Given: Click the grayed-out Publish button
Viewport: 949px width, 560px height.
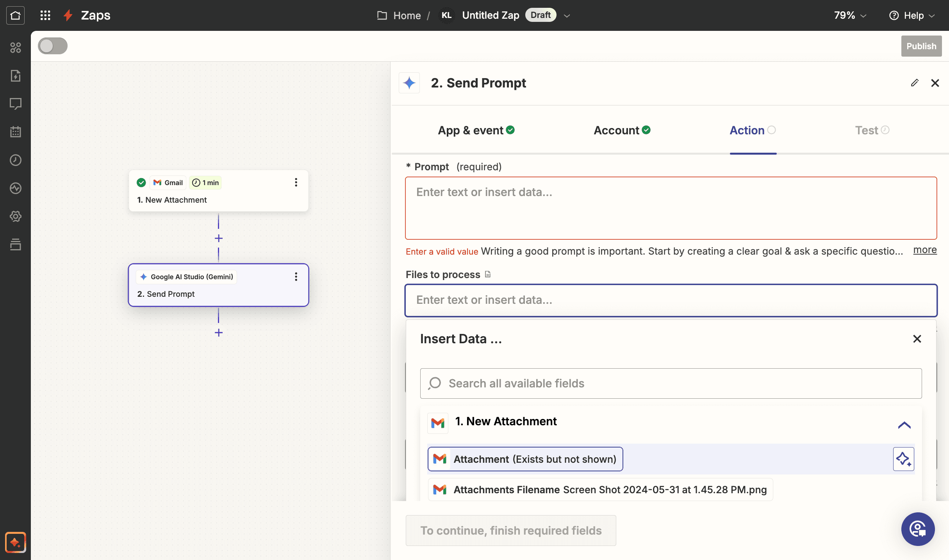Looking at the screenshot, I should [921, 46].
